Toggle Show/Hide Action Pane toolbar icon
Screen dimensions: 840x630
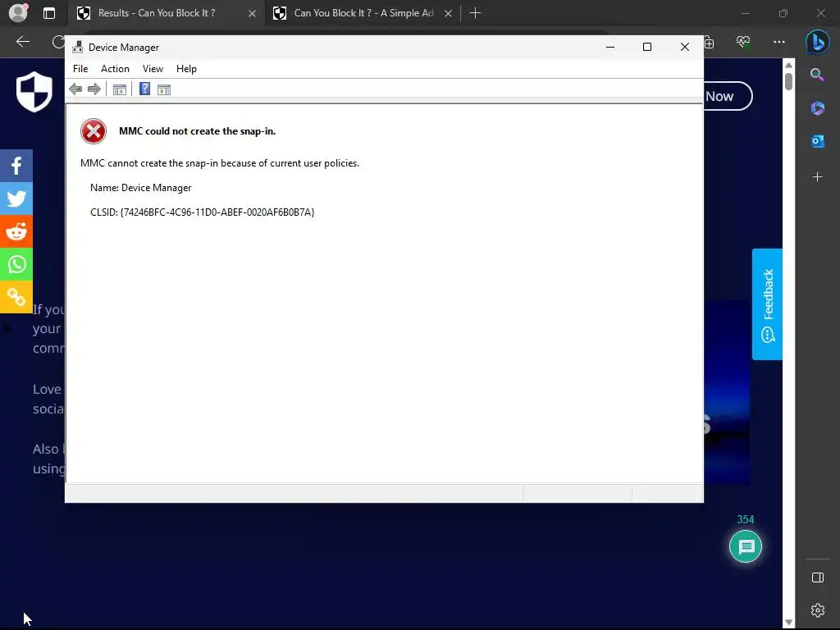164,89
